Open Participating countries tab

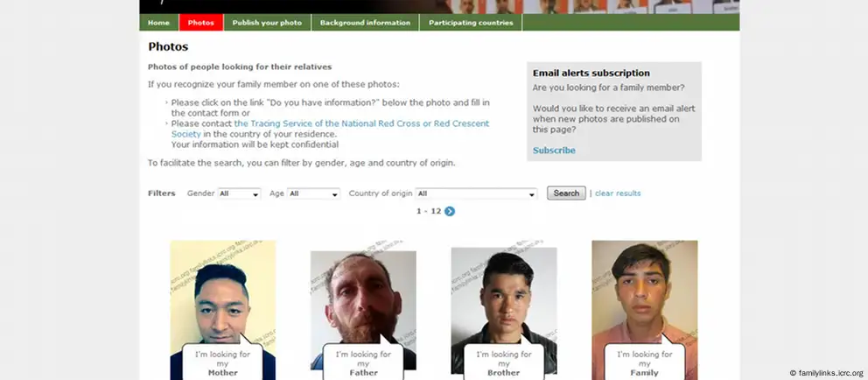click(471, 23)
